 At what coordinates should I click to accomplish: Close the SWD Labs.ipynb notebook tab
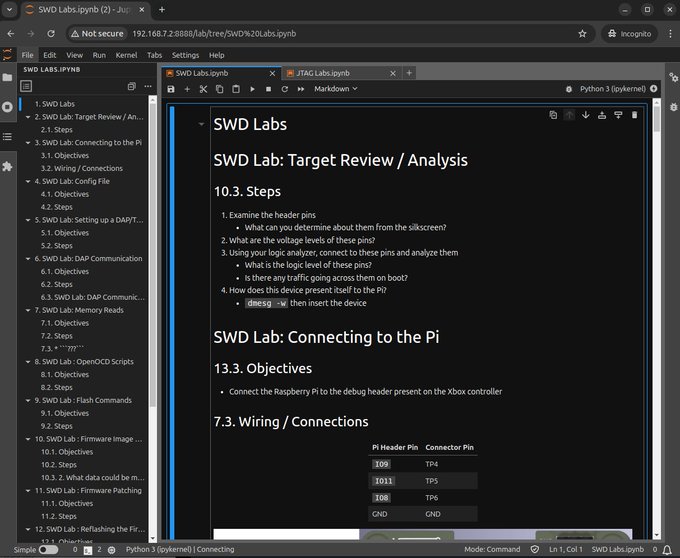click(272, 73)
